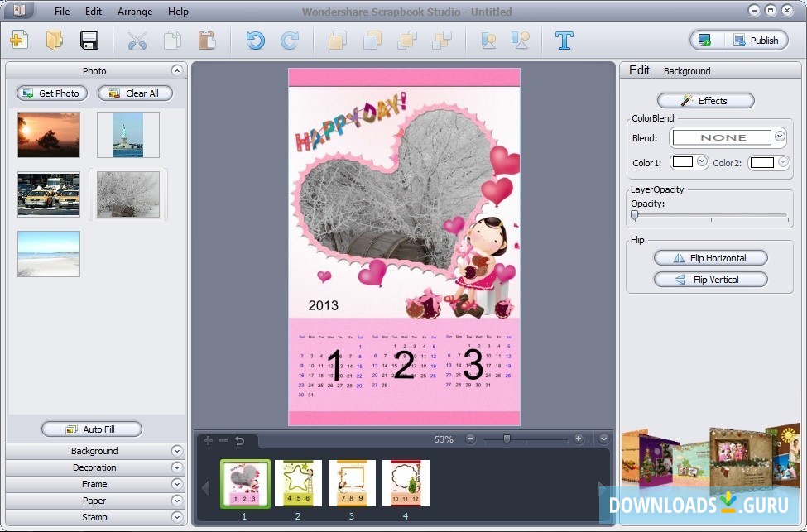Click the Paste clipboard icon
Viewport: 807px width, 532px height.
(x=207, y=40)
